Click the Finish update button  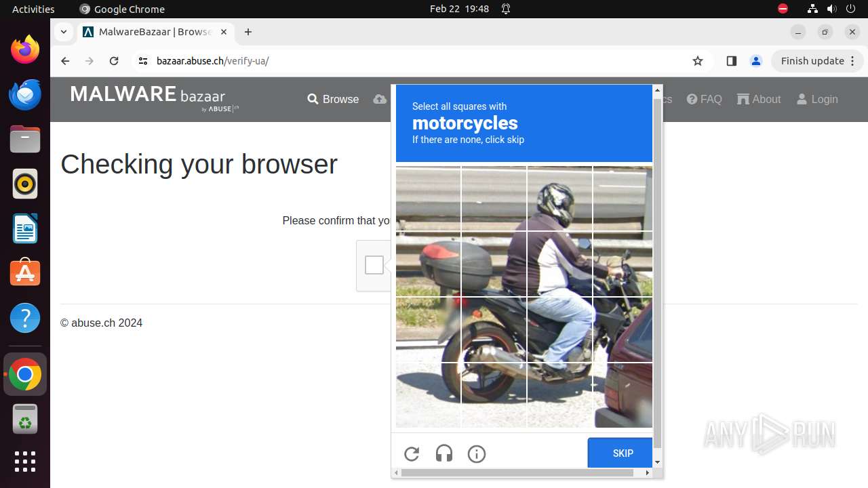click(x=818, y=61)
